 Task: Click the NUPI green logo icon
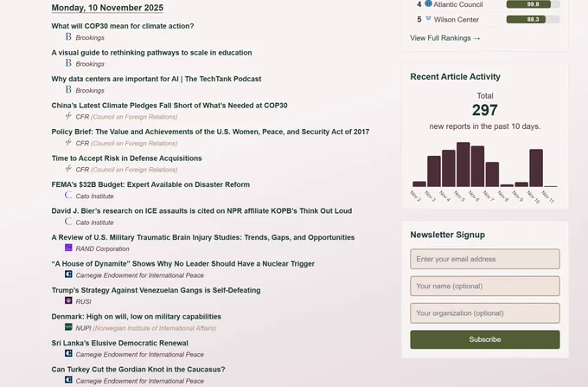[x=68, y=327]
